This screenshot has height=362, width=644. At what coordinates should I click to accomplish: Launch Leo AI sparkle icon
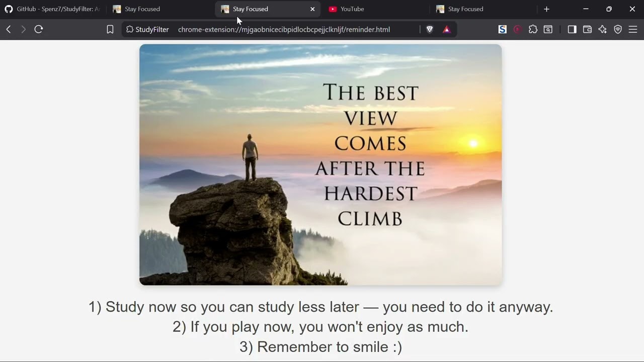pyautogui.click(x=602, y=29)
